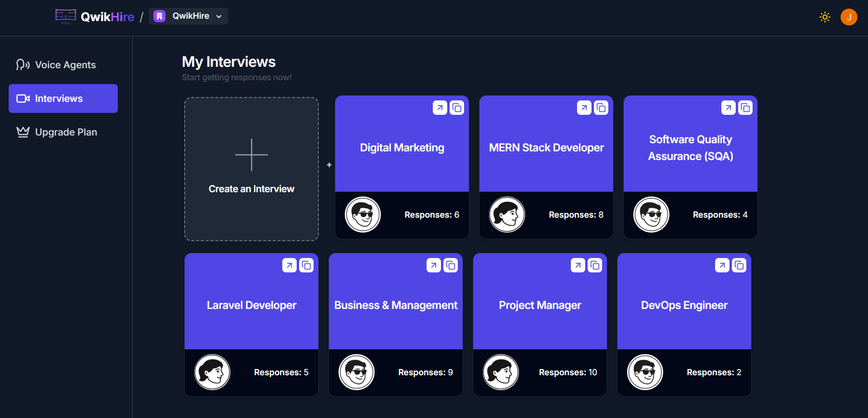Copy link icon on Project Manager card
This screenshot has width=868, height=418.
(x=595, y=265)
